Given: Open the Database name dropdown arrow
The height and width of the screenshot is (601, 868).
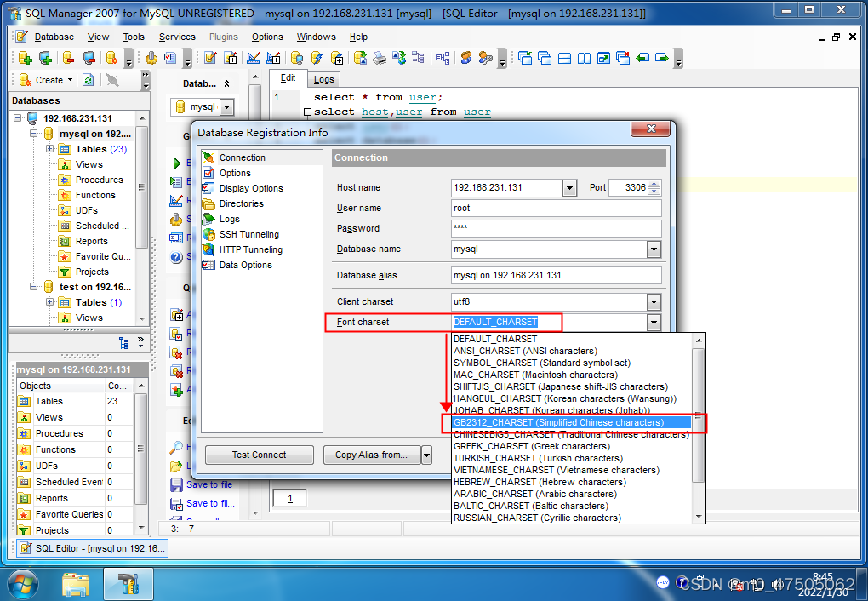Looking at the screenshot, I should (654, 249).
